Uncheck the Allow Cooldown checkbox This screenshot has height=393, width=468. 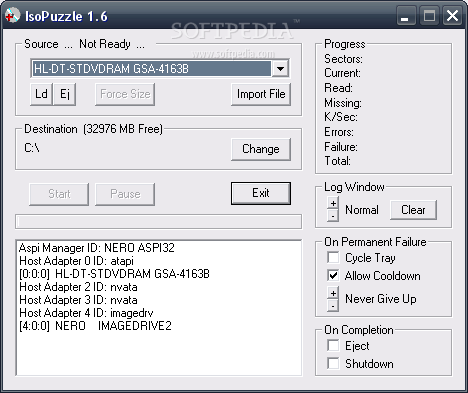point(333,276)
